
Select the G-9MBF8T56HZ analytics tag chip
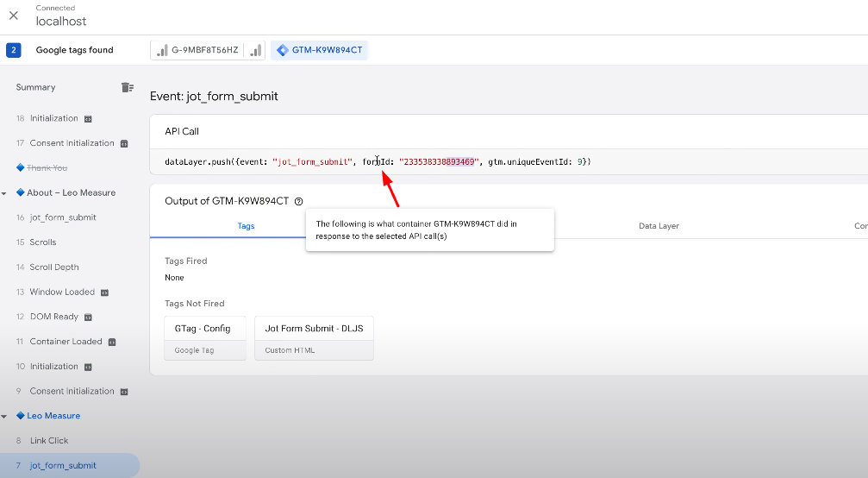[x=197, y=50]
